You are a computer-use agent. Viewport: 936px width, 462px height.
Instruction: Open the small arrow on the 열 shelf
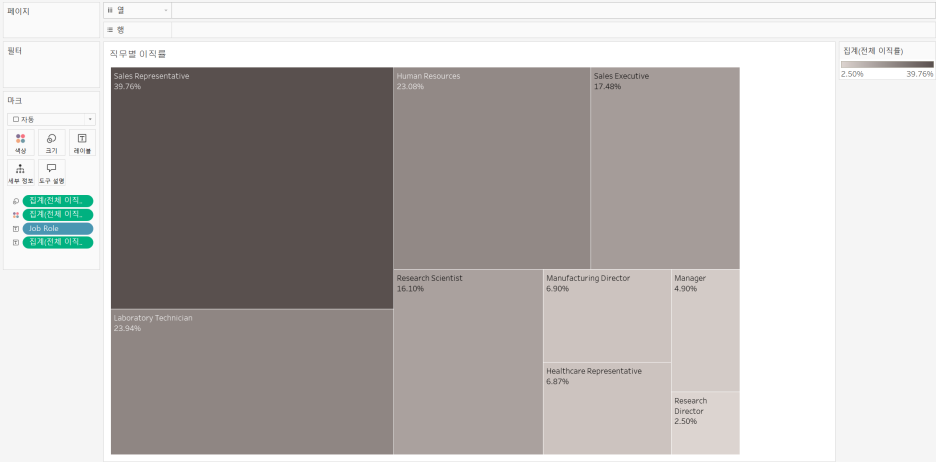pyautogui.click(x=165, y=11)
